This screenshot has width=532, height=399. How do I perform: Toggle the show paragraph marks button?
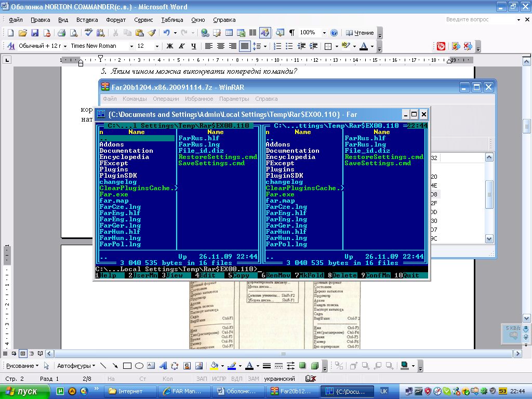coord(292,33)
